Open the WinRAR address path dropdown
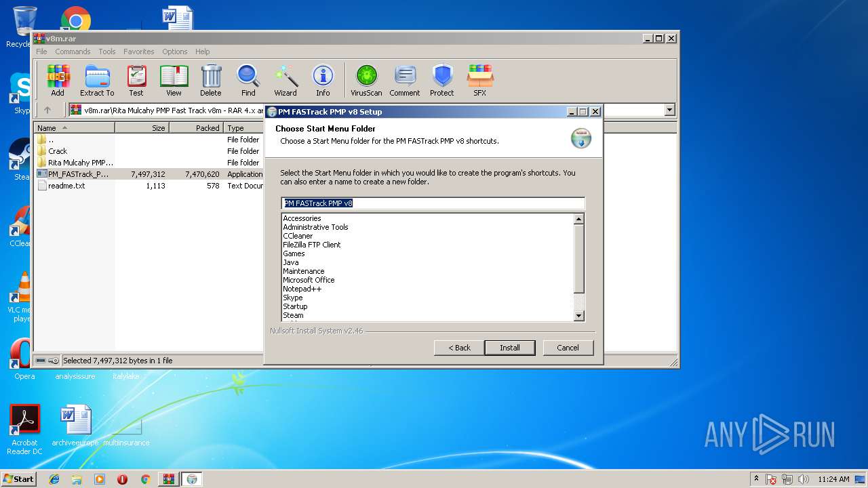 670,110
